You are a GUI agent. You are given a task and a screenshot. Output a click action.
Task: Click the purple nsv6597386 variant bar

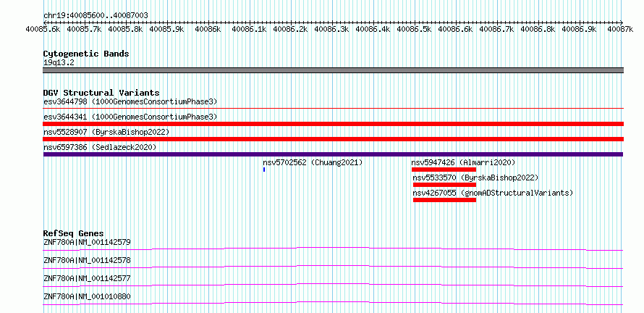pyautogui.click(x=333, y=154)
